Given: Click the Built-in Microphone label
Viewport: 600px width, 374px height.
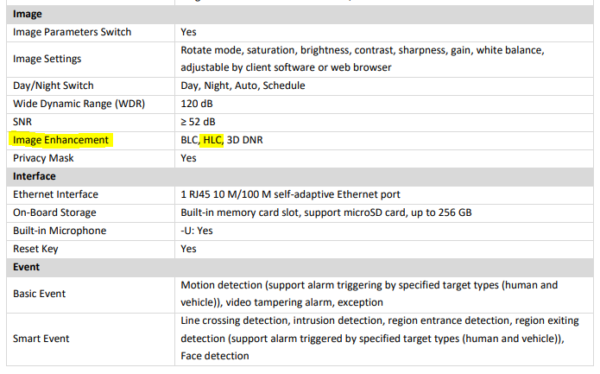Looking at the screenshot, I should tap(60, 231).
